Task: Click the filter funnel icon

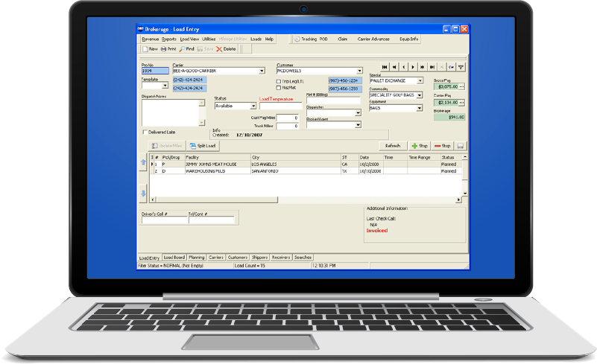Action: (461, 67)
